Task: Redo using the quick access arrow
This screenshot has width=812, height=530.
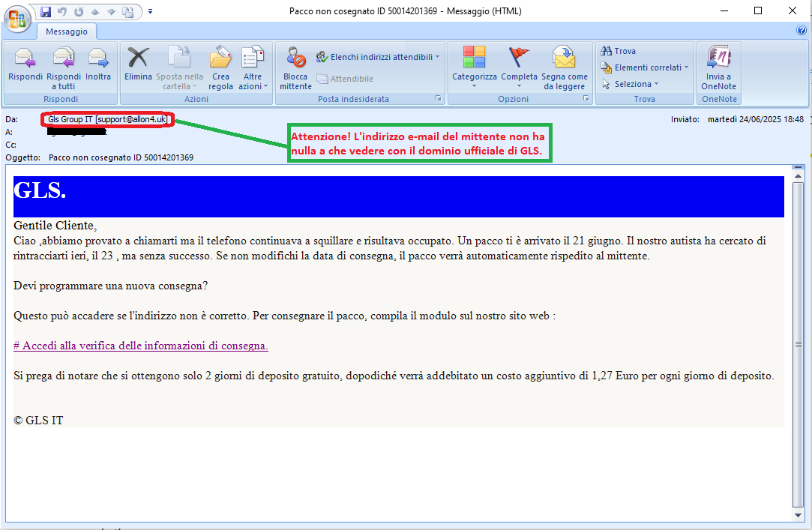Action: pyautogui.click(x=79, y=11)
